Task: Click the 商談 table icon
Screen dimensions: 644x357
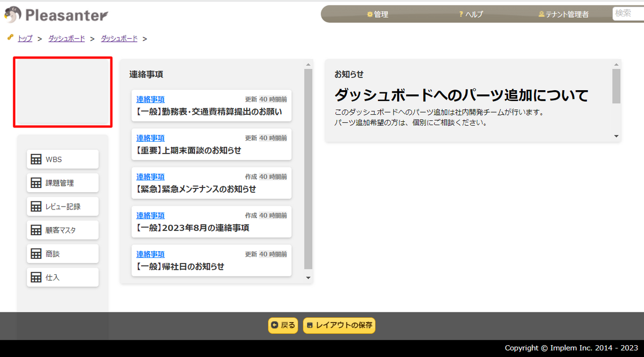Action: (35, 253)
